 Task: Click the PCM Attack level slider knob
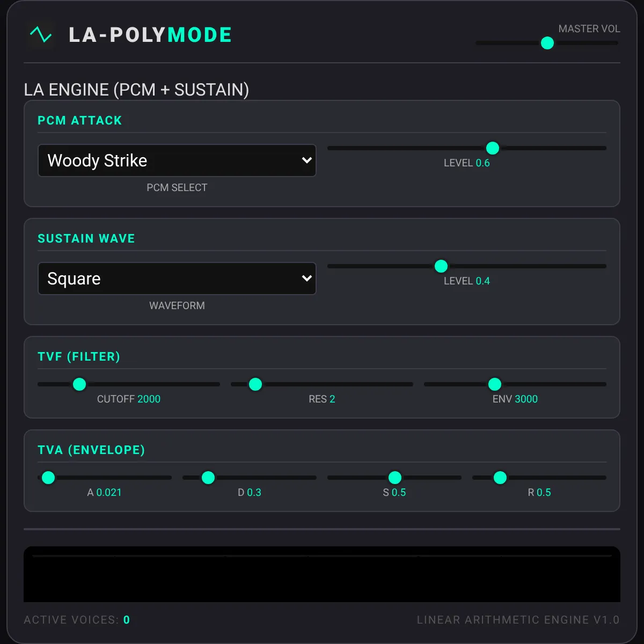493,148
